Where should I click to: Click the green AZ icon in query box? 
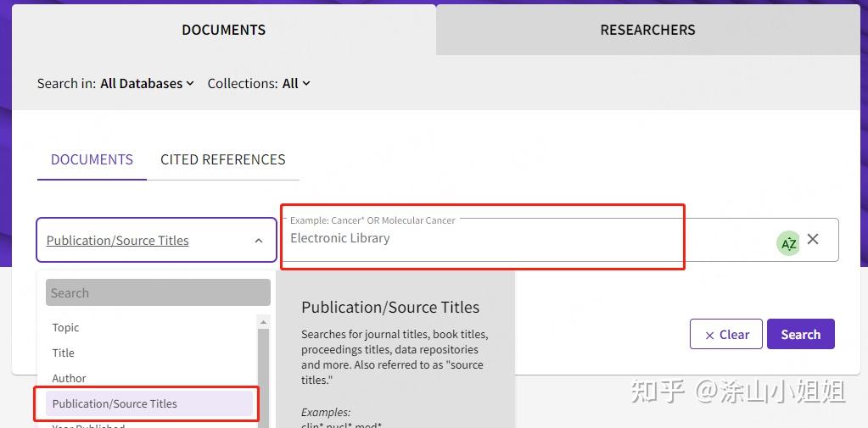[x=788, y=243]
